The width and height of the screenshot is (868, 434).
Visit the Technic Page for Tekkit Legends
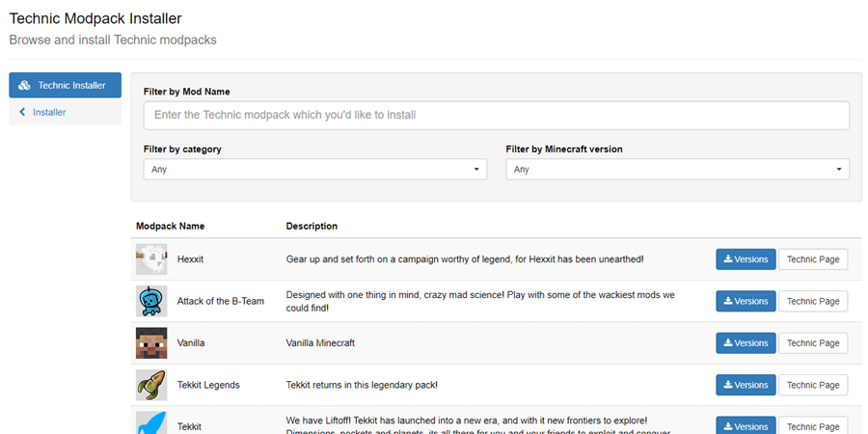pyautogui.click(x=813, y=385)
